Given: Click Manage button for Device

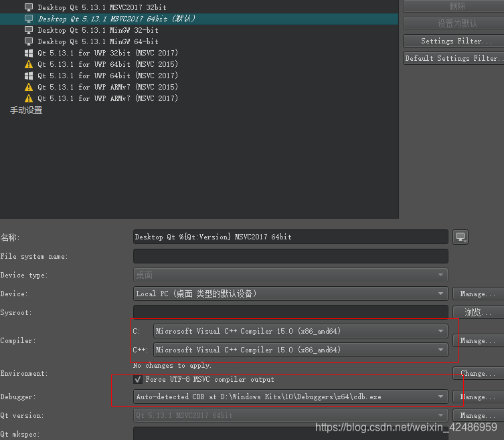Looking at the screenshot, I should tap(479, 294).
